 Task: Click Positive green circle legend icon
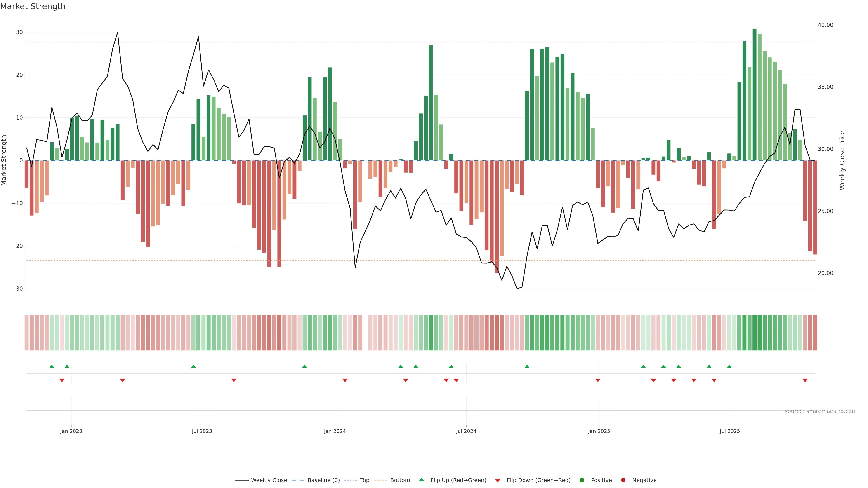[582, 480]
